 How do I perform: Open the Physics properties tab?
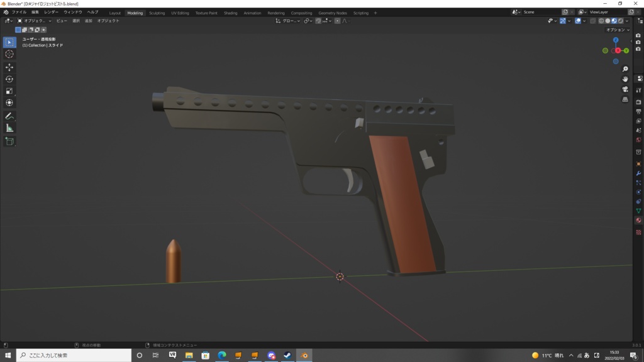coord(639,192)
